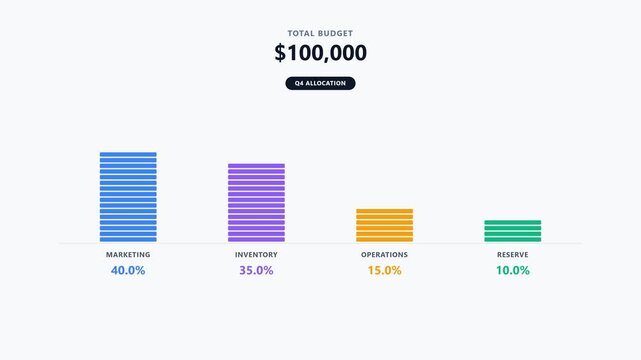
Task: Click the INVENTORY category label
Action: tap(256, 255)
